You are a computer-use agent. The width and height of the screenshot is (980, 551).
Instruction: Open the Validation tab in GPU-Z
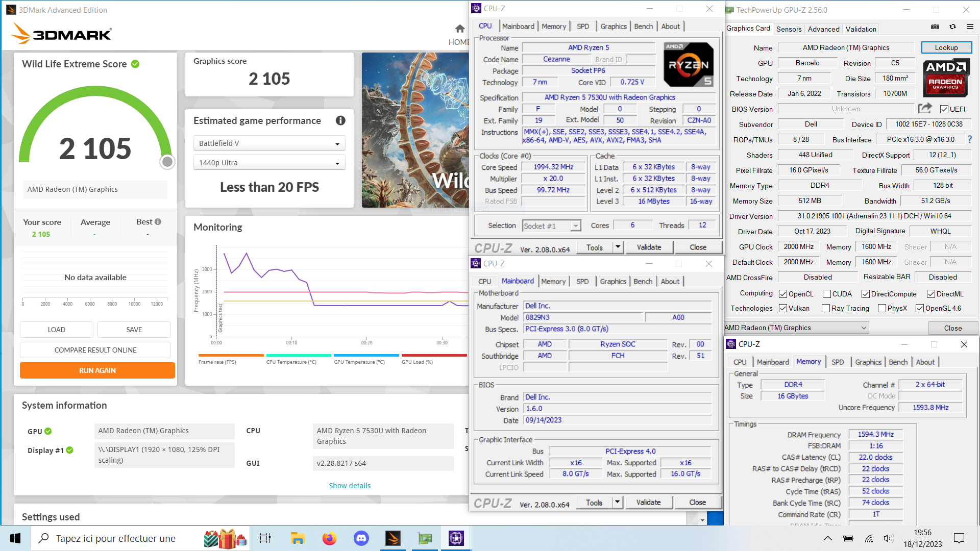(861, 29)
